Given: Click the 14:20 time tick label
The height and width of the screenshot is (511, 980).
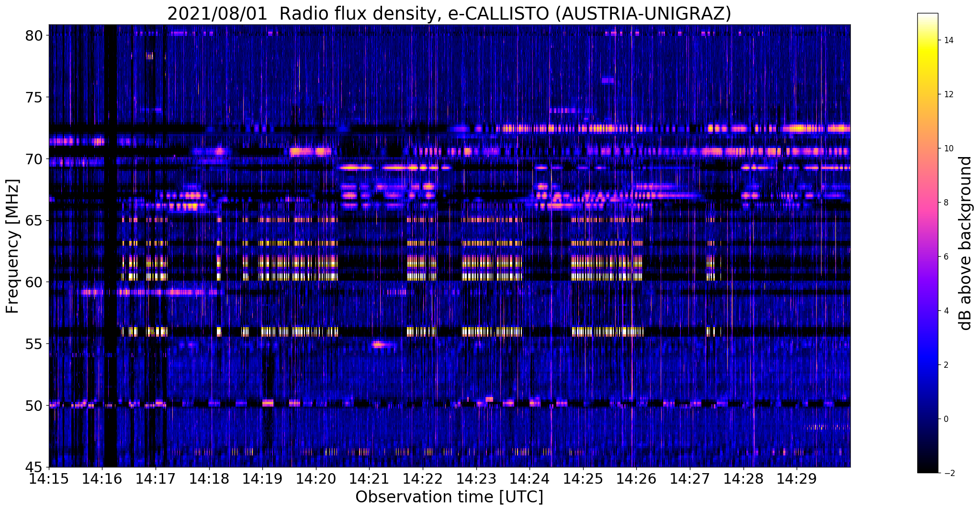Looking at the screenshot, I should tap(316, 478).
